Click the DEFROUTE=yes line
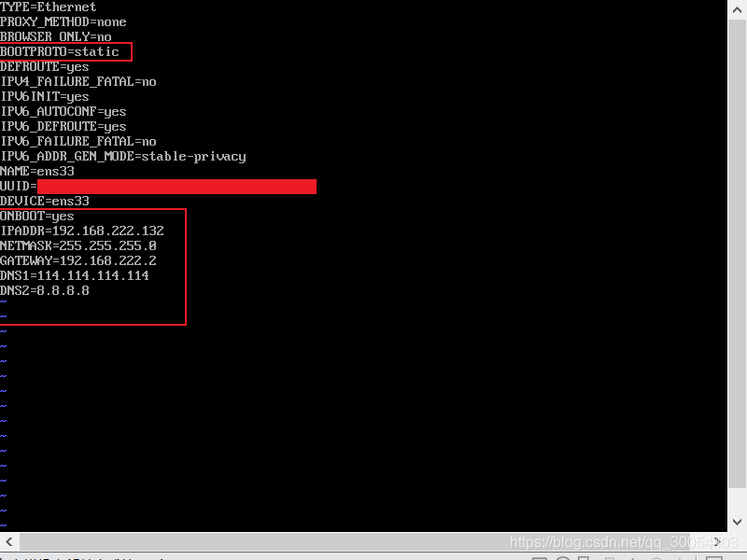The width and height of the screenshot is (747, 560). coord(44,66)
